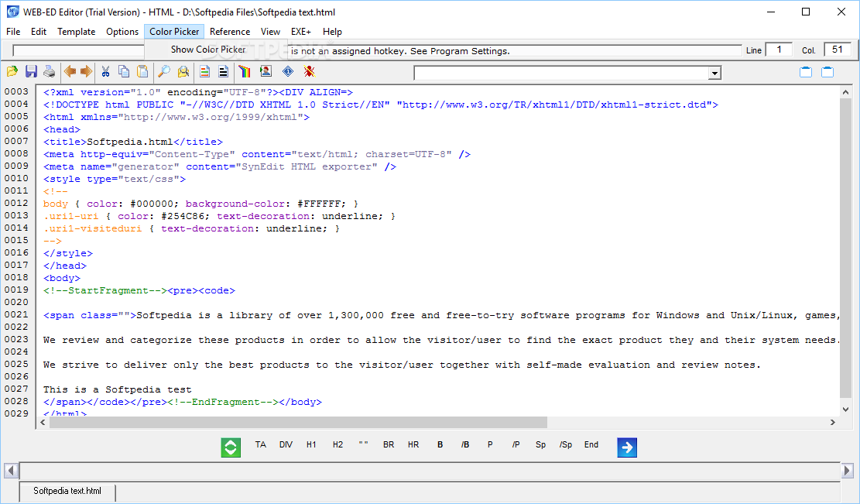Open the File menu

coord(13,32)
